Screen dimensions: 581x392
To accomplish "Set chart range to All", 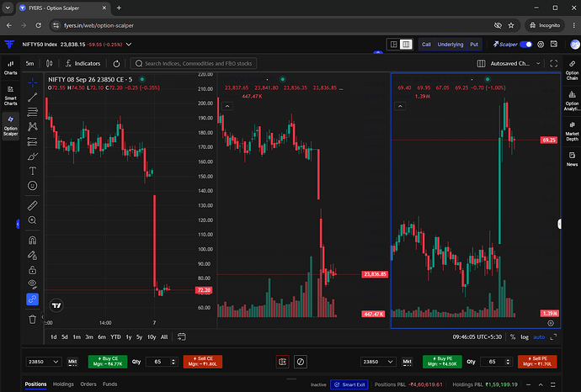I will point(164,336).
